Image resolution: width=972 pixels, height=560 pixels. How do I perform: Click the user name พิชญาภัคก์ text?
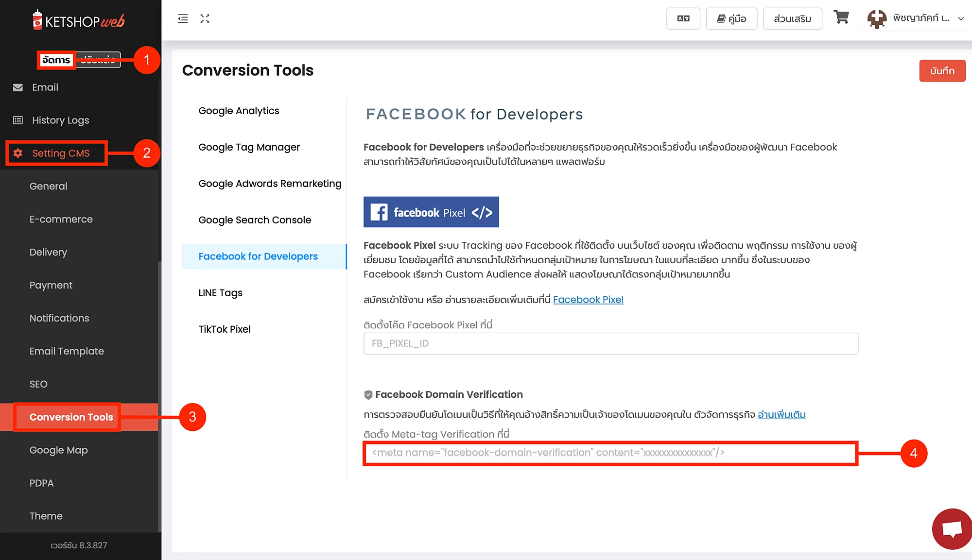tap(921, 18)
